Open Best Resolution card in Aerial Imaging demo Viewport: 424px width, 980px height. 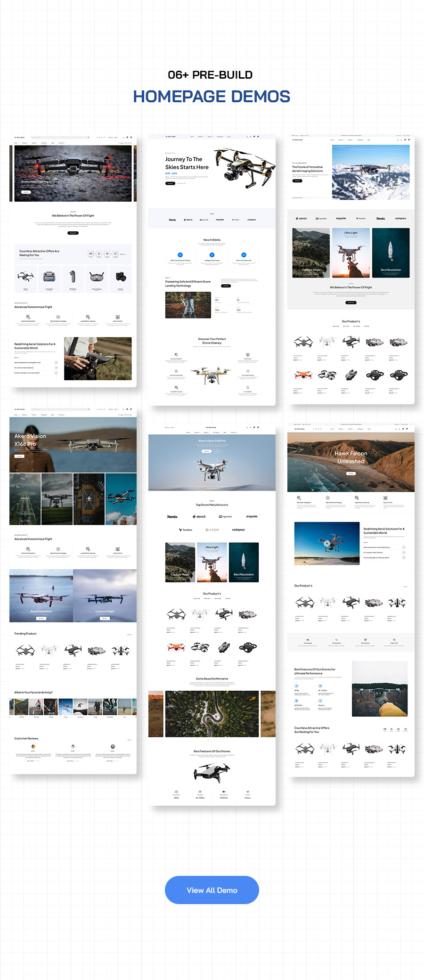[x=391, y=253]
